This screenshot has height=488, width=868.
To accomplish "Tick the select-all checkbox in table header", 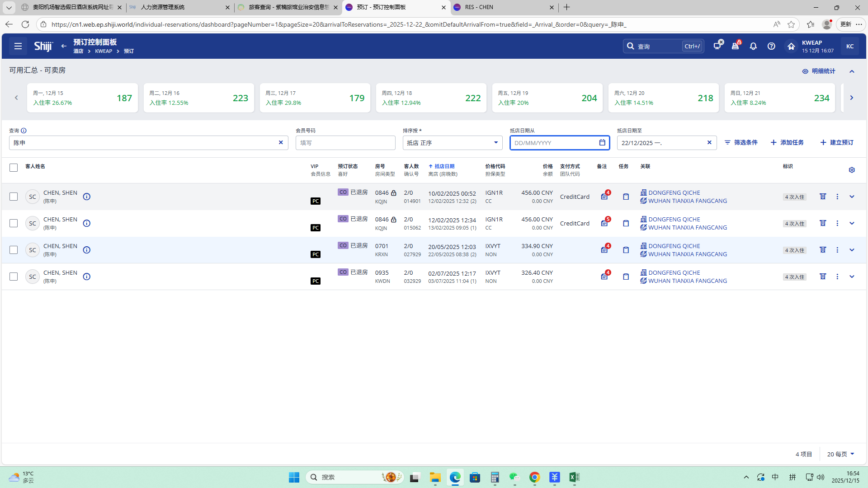I will [x=14, y=168].
